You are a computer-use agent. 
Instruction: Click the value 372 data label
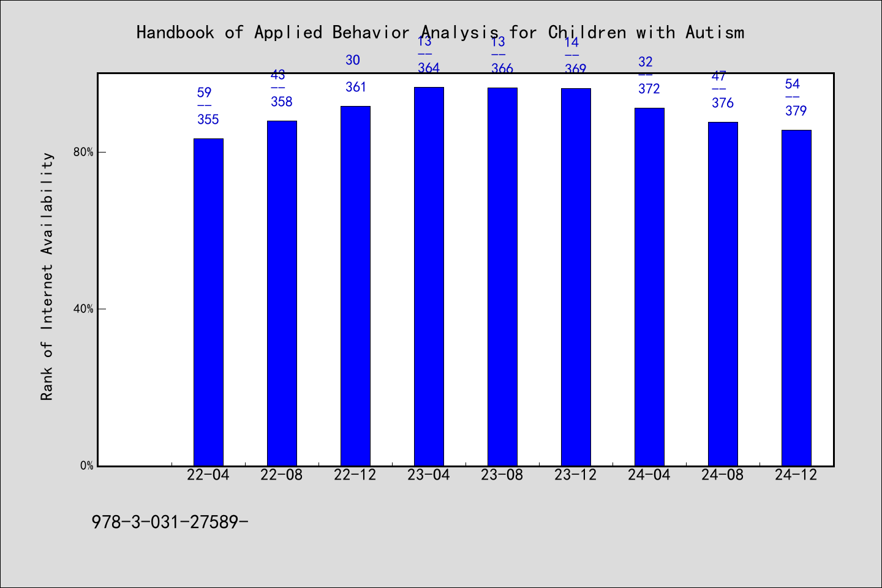point(649,89)
